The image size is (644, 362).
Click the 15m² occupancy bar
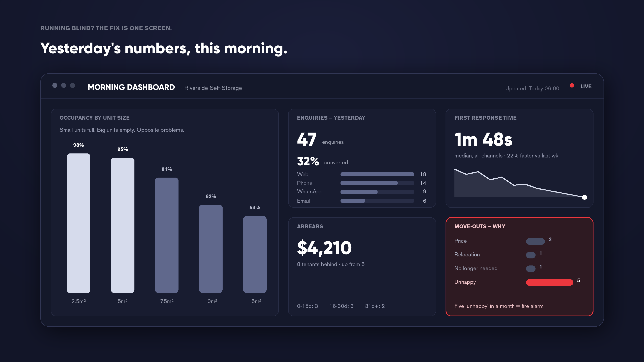255,254
